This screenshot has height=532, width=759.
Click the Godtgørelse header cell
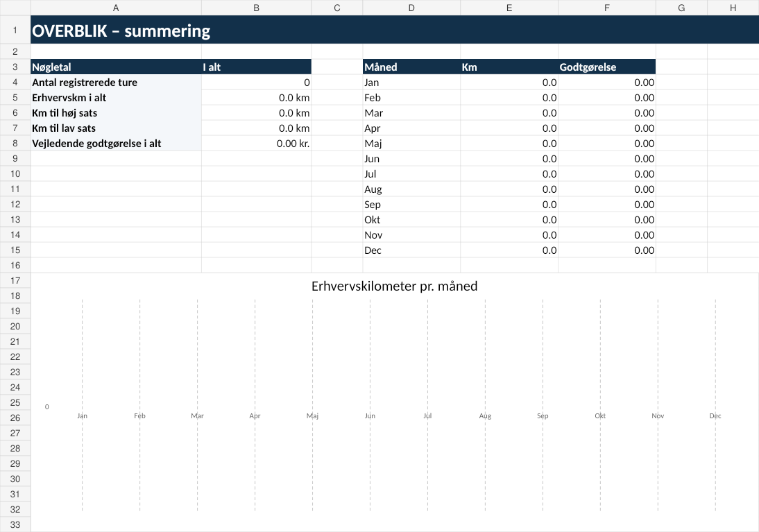[606, 67]
